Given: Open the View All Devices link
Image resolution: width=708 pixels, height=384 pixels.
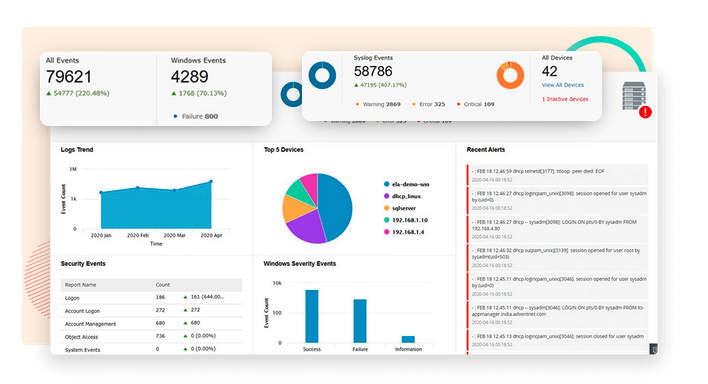Looking at the screenshot, I should point(563,85).
